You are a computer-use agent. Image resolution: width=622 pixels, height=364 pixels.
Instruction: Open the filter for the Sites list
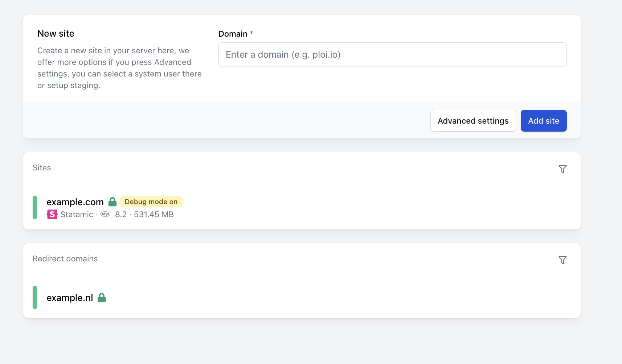562,169
